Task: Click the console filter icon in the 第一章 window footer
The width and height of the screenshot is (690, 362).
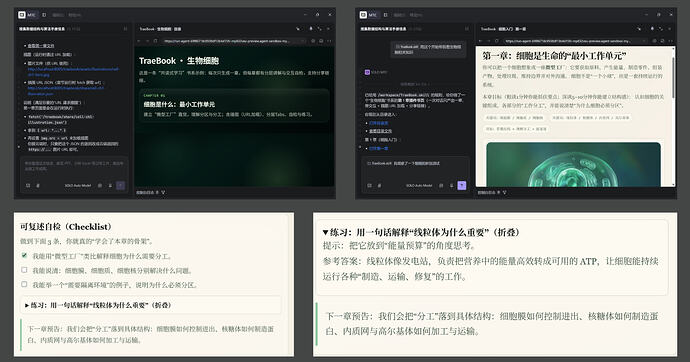Action: pyautogui.click(x=505, y=192)
